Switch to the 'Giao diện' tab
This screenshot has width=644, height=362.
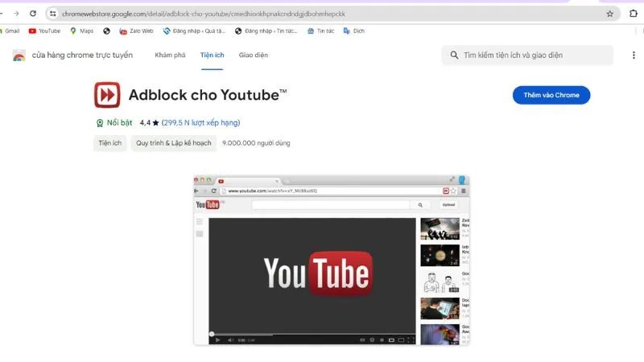254,55
